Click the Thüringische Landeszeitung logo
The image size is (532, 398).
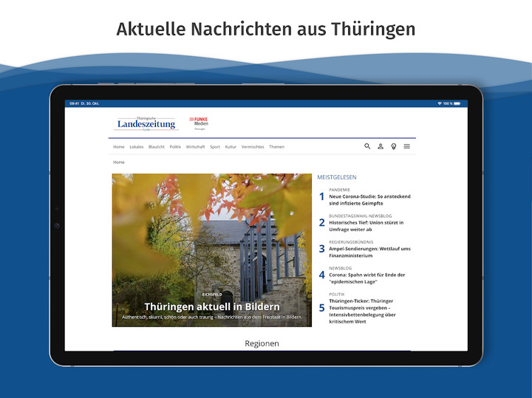pyautogui.click(x=146, y=124)
